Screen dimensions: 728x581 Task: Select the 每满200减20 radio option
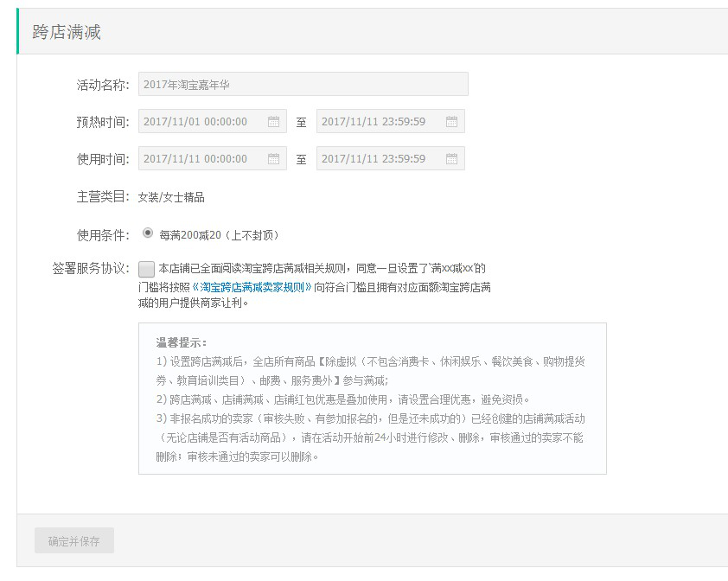click(148, 233)
